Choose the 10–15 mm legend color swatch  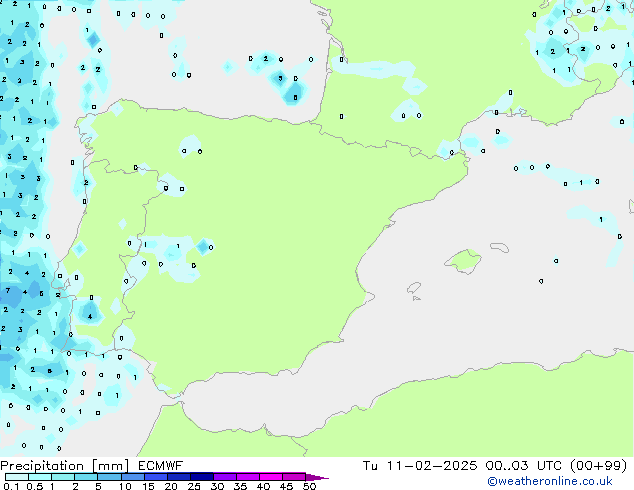coord(132,477)
